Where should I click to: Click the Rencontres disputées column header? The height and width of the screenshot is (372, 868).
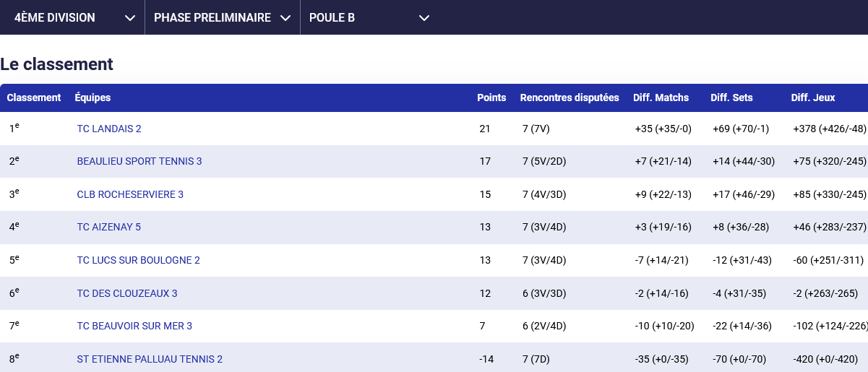[570, 98]
